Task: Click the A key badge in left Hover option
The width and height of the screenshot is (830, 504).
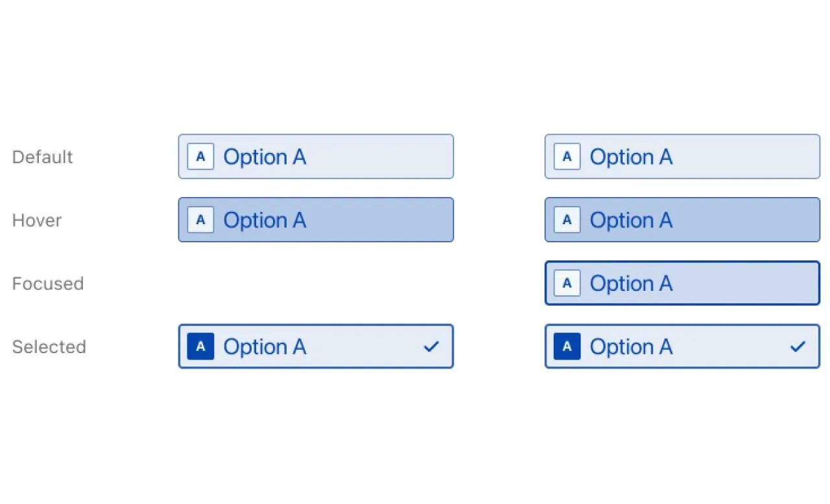Action: (x=200, y=220)
